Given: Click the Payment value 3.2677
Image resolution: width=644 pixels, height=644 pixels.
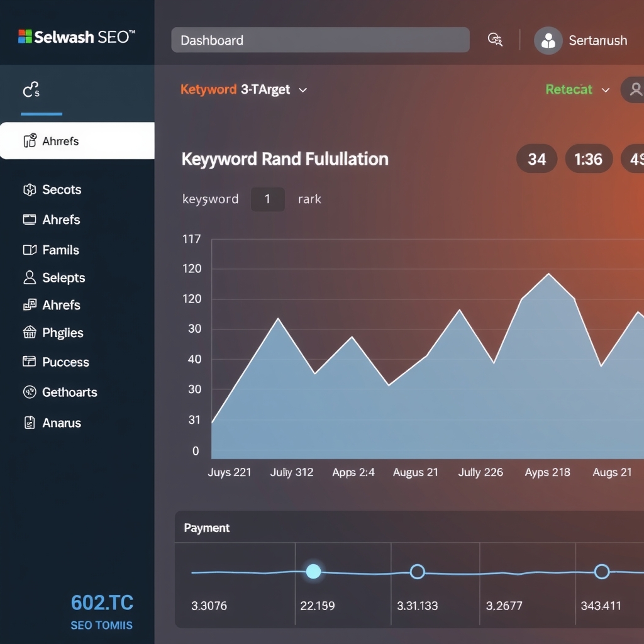Looking at the screenshot, I should (504, 606).
